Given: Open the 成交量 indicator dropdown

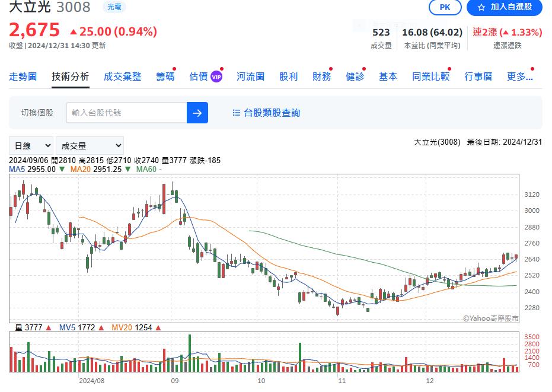Looking at the screenshot, I should 89,145.
